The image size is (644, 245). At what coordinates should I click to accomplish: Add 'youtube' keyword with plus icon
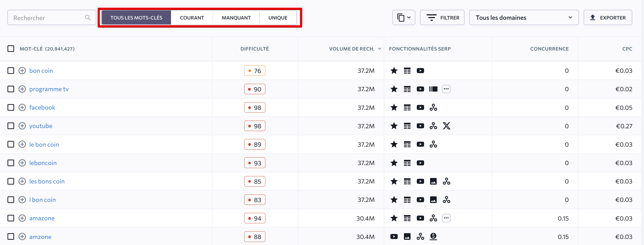(22, 126)
